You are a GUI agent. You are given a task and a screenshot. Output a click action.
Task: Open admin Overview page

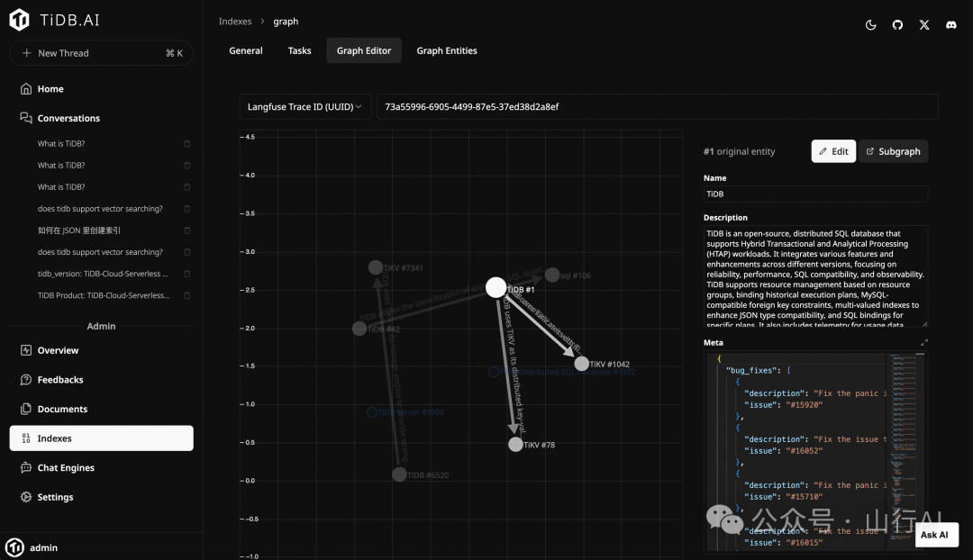tap(101, 350)
